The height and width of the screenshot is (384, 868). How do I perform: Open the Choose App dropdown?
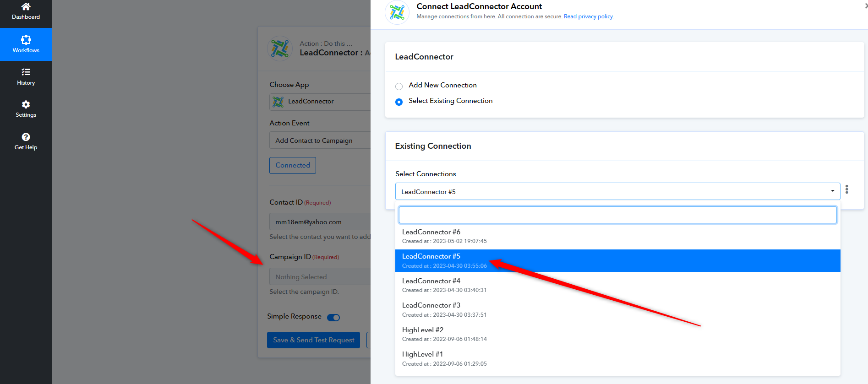point(320,102)
